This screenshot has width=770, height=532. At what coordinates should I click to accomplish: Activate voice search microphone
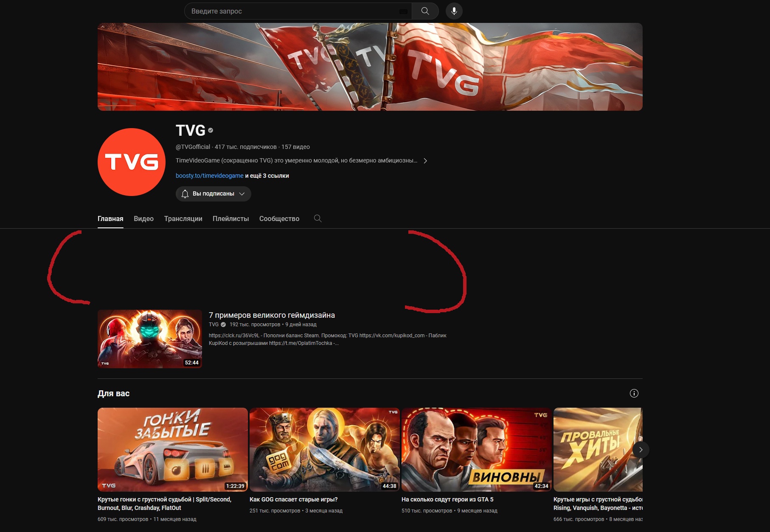[x=454, y=11]
